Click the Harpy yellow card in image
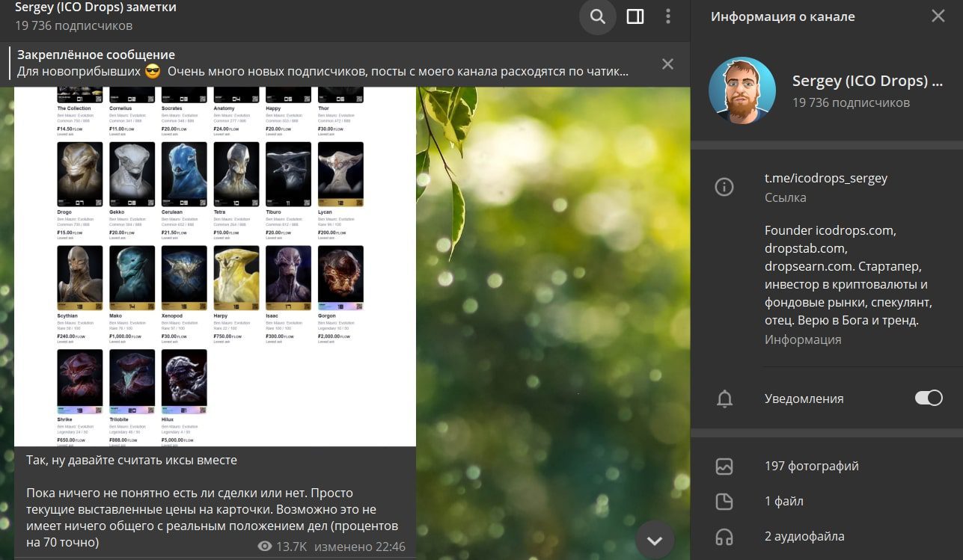The image size is (963, 560). tap(236, 277)
